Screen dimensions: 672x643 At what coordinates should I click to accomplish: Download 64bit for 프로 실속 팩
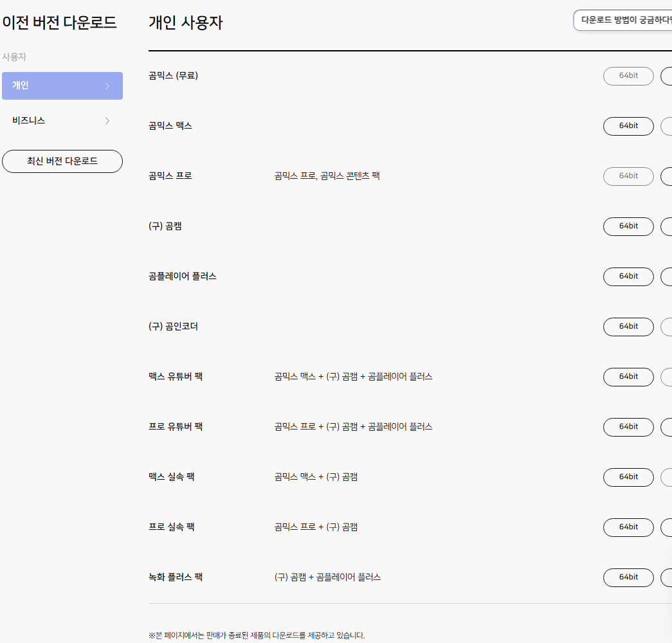[x=628, y=527]
